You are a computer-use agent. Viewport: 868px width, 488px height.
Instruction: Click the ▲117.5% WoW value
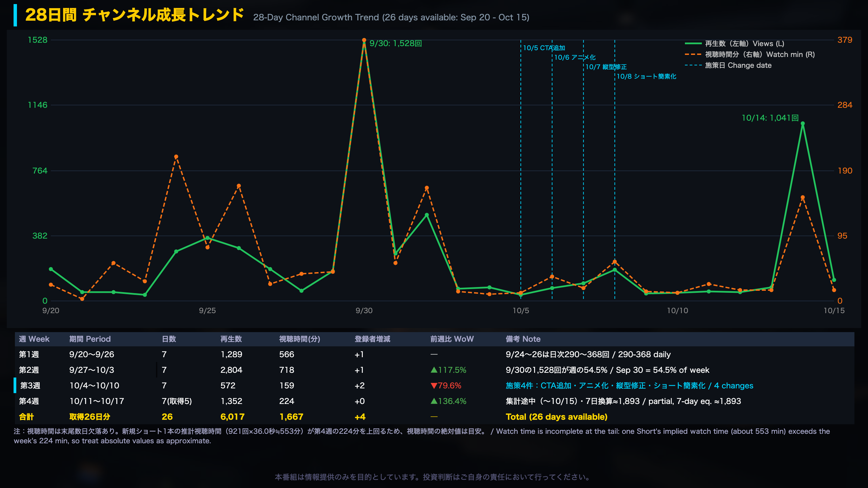pyautogui.click(x=448, y=370)
